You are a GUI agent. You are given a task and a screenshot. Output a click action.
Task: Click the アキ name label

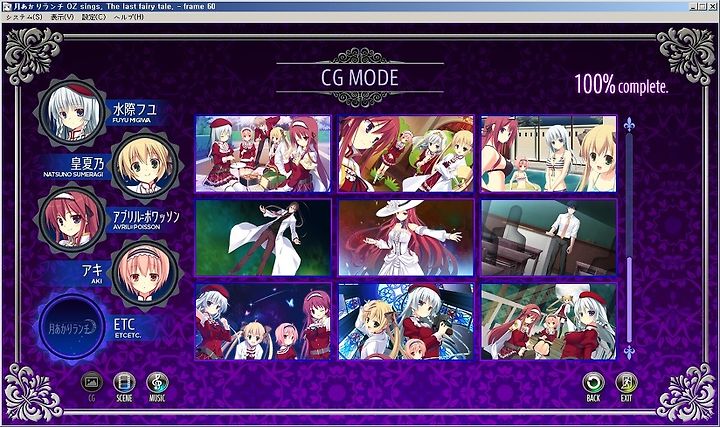(92, 270)
